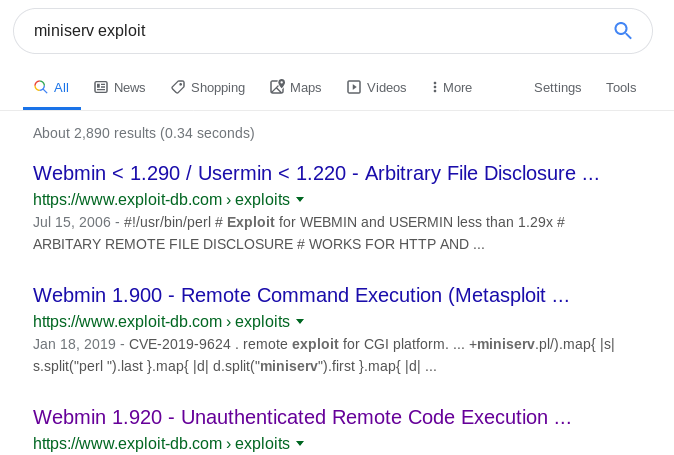The width and height of the screenshot is (674, 455).
Task: Open Webmin 1.900 Remote Command Execution result
Action: click(x=301, y=295)
